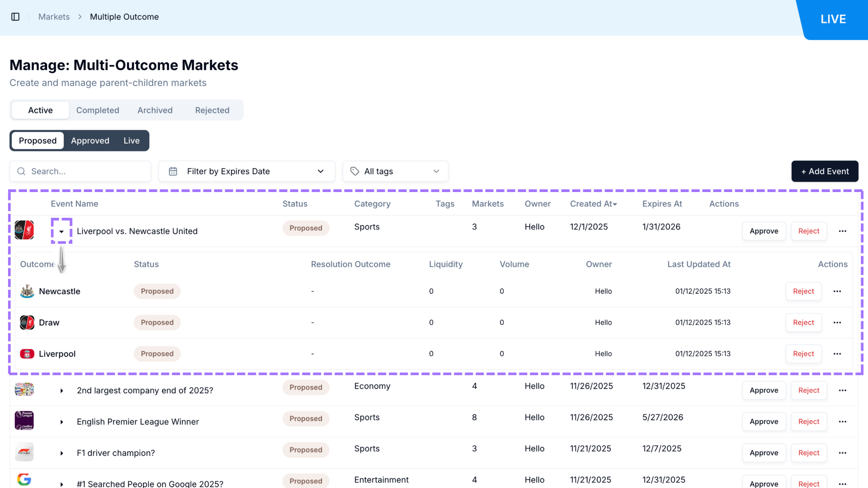
Task: Switch status filter to Live
Action: pyautogui.click(x=132, y=141)
